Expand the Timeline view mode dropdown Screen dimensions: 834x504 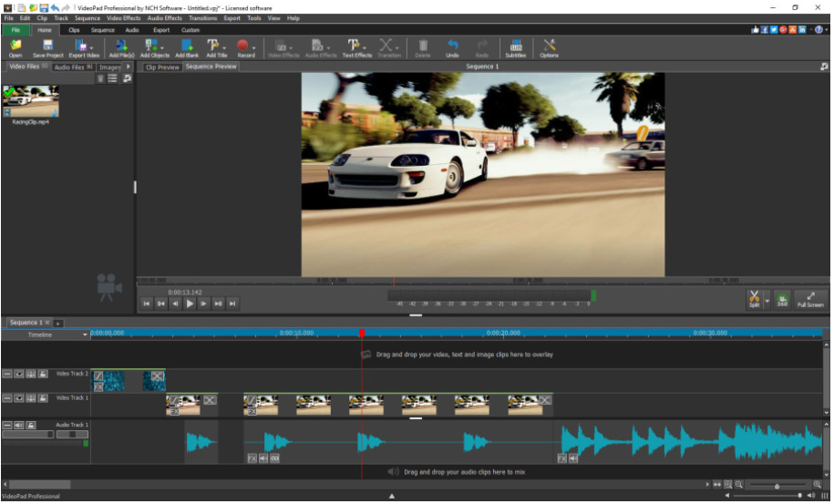pyautogui.click(x=85, y=335)
